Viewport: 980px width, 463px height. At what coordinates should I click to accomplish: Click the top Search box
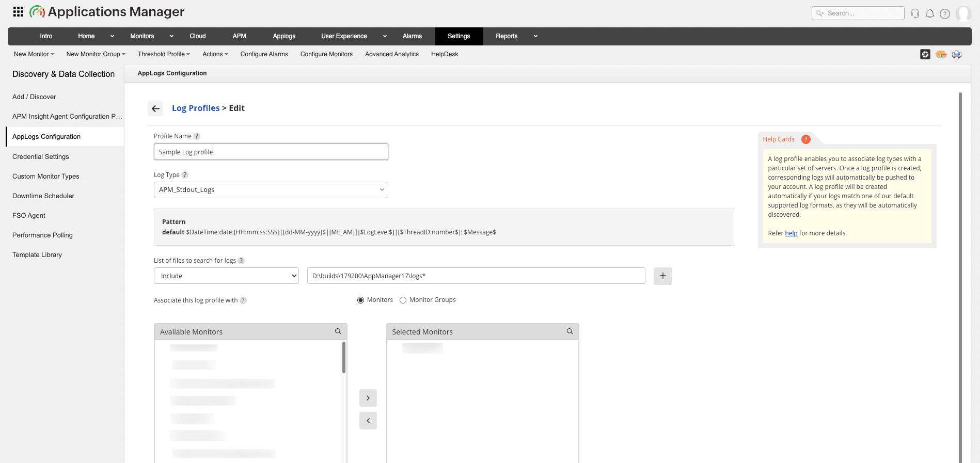coord(858,13)
